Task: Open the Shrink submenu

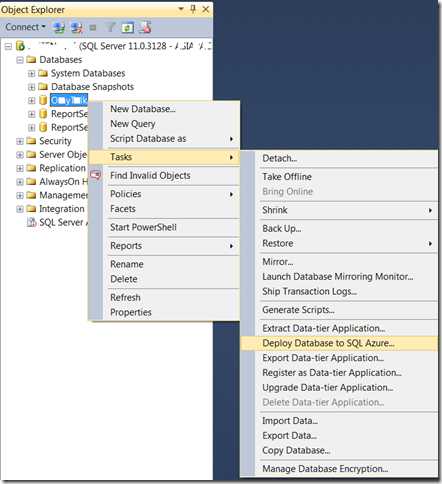Action: point(339,210)
